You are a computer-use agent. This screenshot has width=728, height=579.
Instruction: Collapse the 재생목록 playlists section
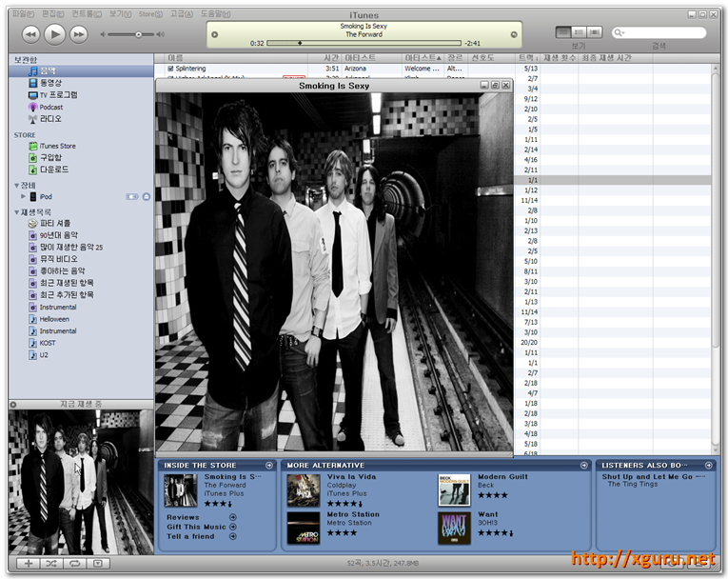click(17, 212)
